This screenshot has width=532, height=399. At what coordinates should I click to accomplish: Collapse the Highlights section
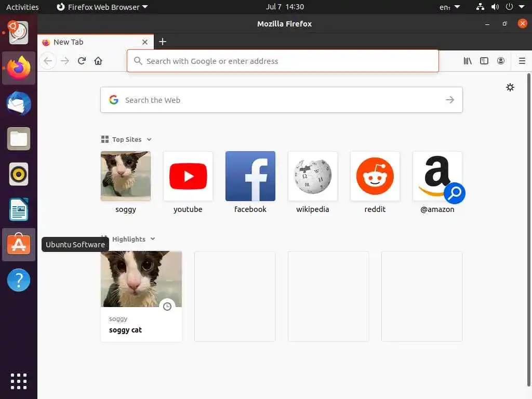(x=153, y=239)
